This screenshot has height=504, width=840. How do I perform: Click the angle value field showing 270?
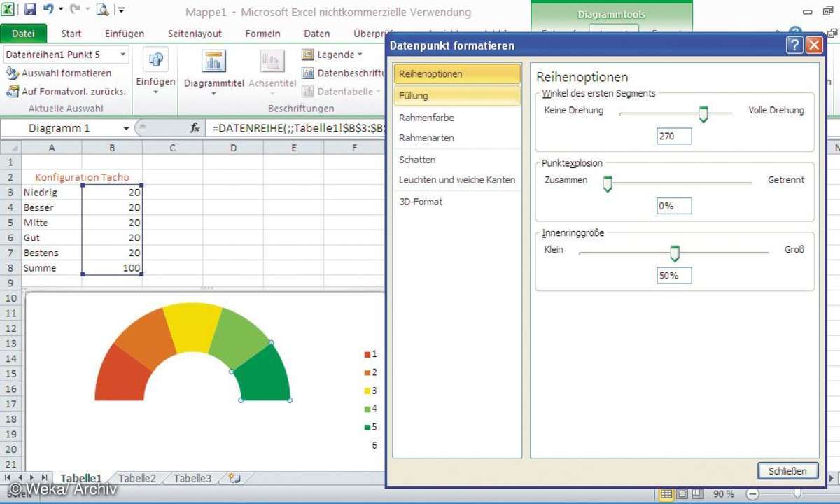pos(674,136)
